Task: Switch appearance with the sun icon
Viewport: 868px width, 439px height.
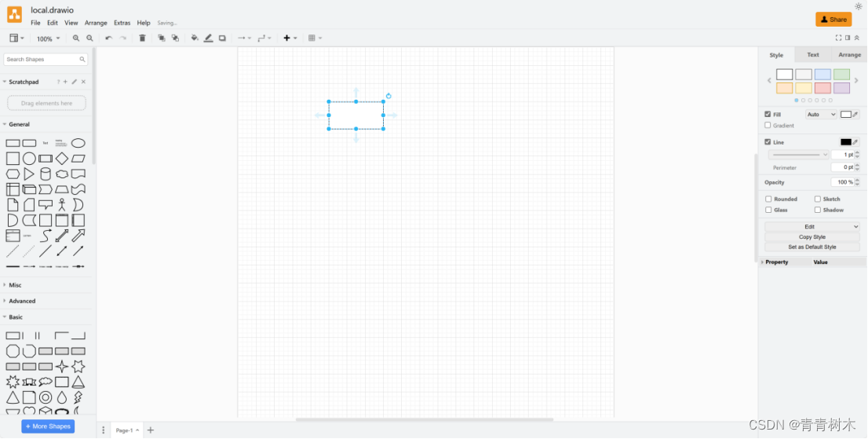Action: (x=859, y=6)
